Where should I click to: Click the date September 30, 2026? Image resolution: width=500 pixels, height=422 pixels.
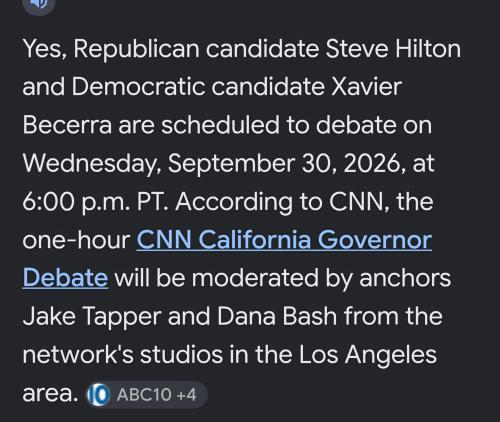click(x=287, y=164)
